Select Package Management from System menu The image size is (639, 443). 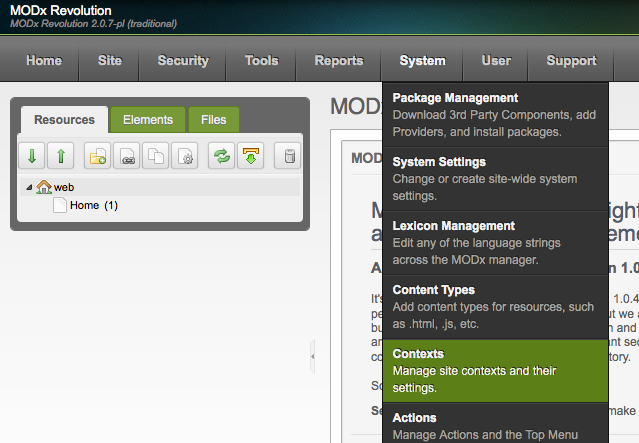[x=496, y=115]
